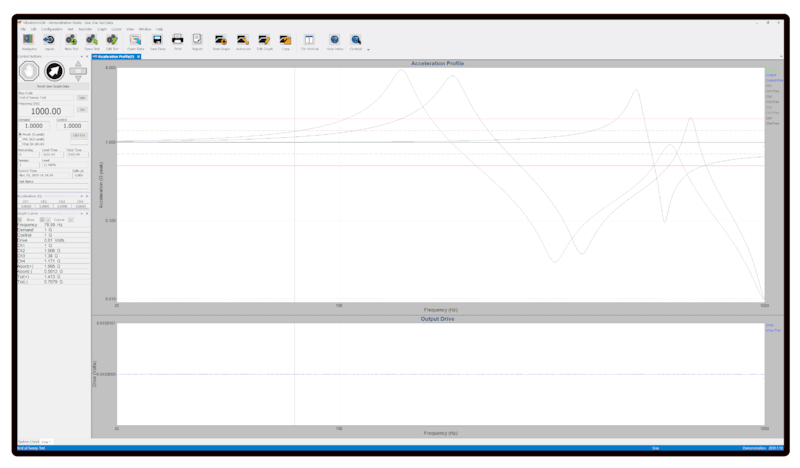Viewport: 800px width, 468px height.
Task: Select the Acceleration Profile tab
Action: click(114, 56)
